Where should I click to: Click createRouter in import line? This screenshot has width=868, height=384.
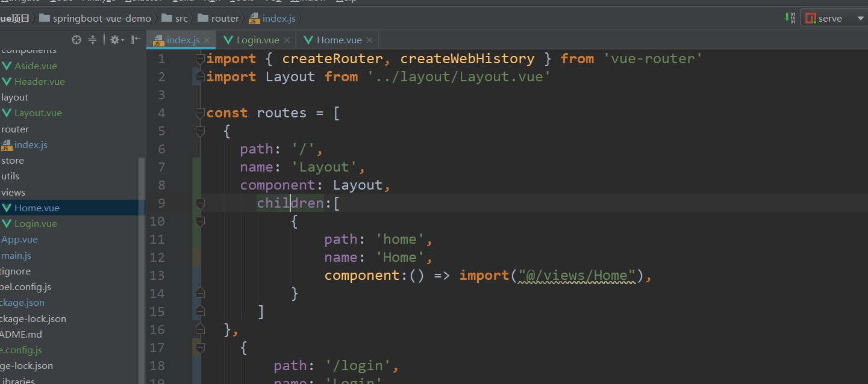(x=333, y=59)
